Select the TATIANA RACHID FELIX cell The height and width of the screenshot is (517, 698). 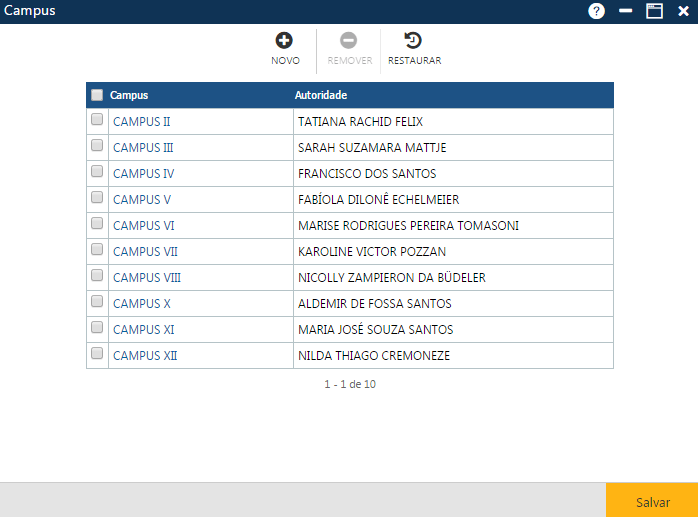[x=360, y=121]
